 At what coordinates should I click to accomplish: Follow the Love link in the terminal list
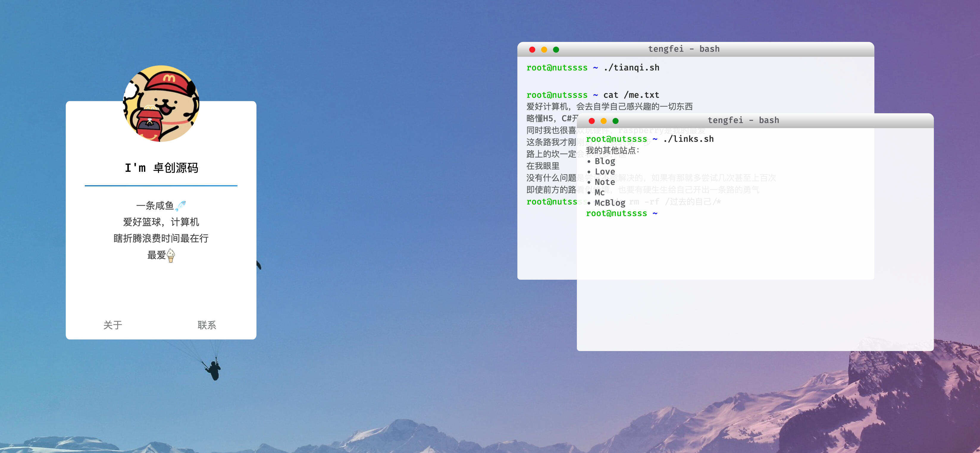pyautogui.click(x=605, y=172)
